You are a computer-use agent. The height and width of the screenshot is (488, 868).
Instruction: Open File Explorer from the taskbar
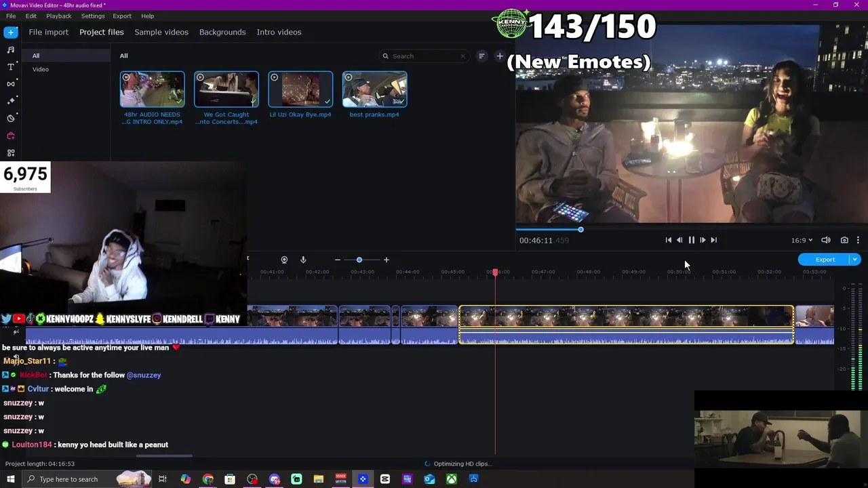click(x=319, y=479)
